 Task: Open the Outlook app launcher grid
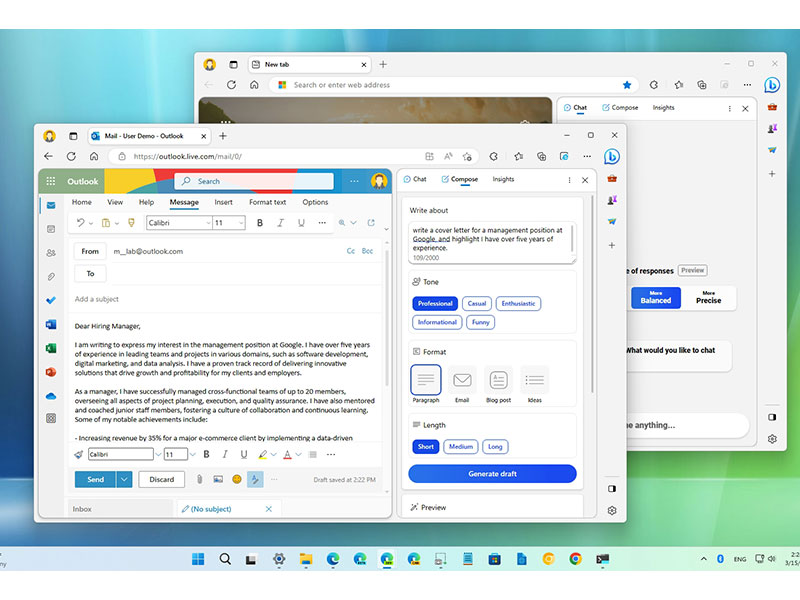[x=51, y=181]
